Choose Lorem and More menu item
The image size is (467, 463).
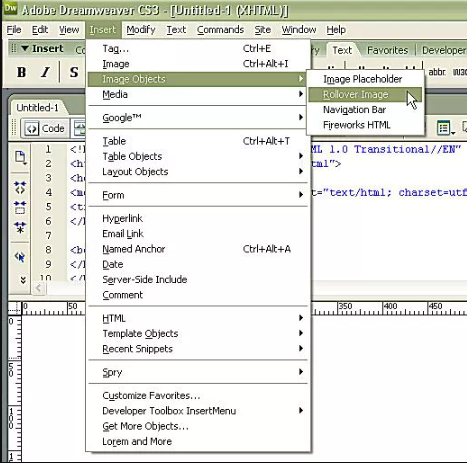(197, 442)
